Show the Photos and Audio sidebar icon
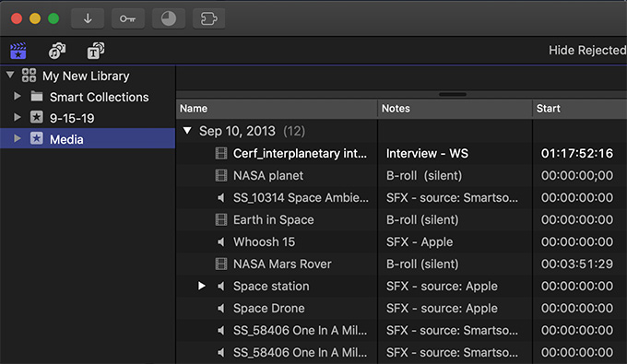This screenshot has width=627, height=364. tap(57, 51)
